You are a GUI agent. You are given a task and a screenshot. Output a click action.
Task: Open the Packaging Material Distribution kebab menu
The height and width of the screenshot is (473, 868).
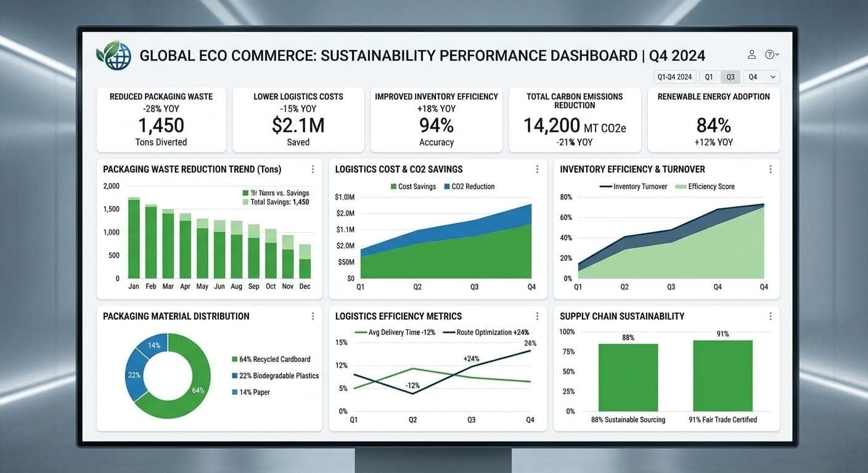pos(313,315)
